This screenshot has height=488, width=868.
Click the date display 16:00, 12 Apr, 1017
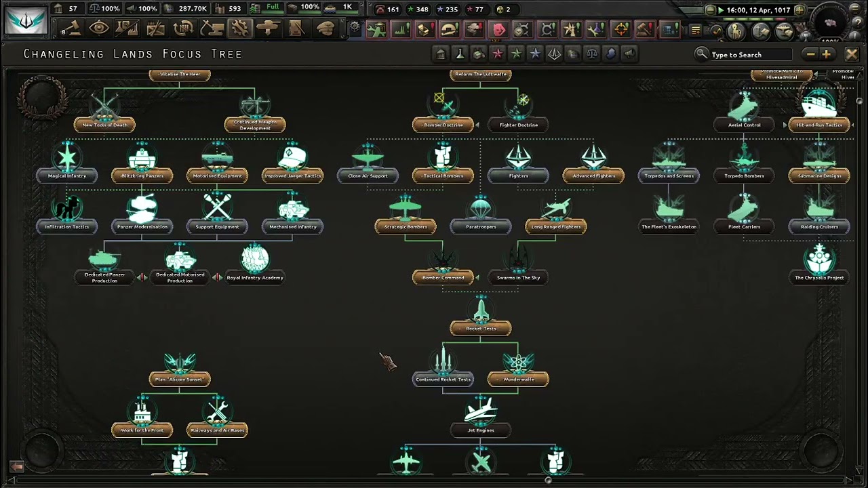[758, 10]
